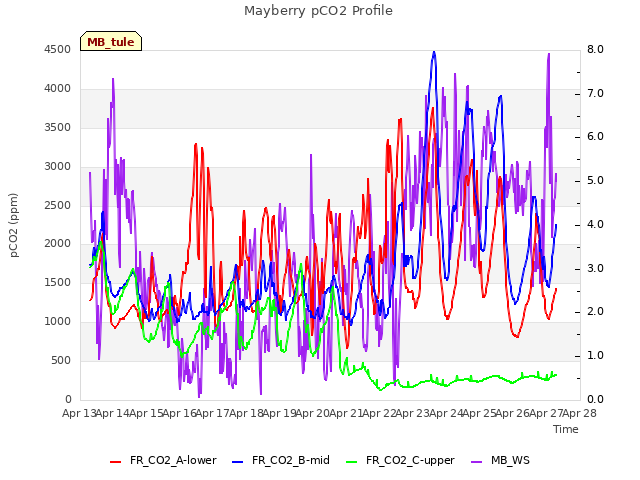Click the green FR_CO2_C-upper legend swatch

(x=351, y=462)
